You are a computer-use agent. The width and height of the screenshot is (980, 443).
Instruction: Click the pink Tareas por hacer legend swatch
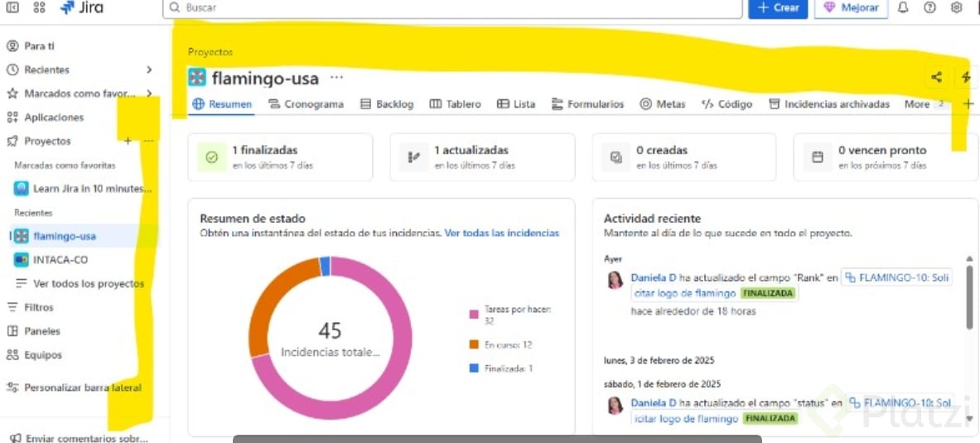[474, 315]
